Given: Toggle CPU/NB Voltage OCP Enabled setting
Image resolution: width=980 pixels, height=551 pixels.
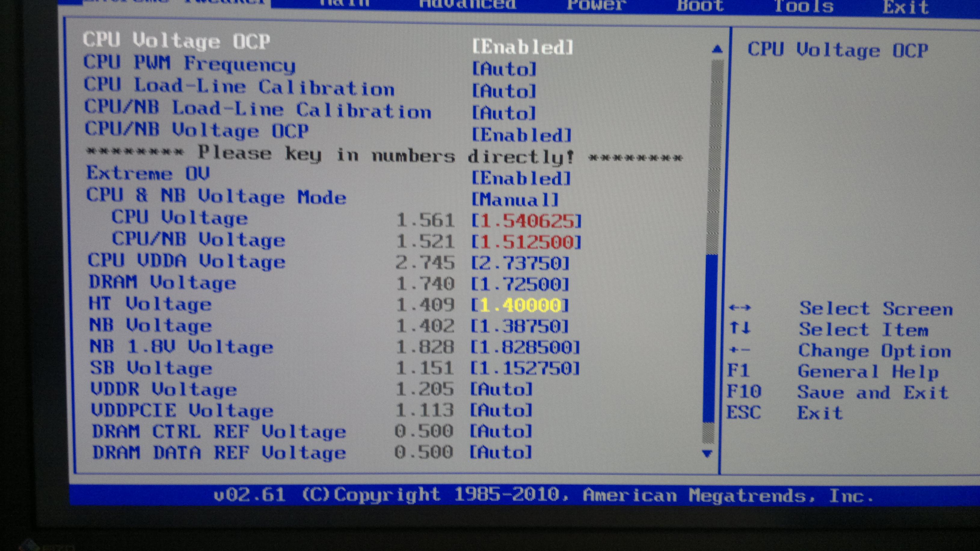Looking at the screenshot, I should tap(522, 135).
